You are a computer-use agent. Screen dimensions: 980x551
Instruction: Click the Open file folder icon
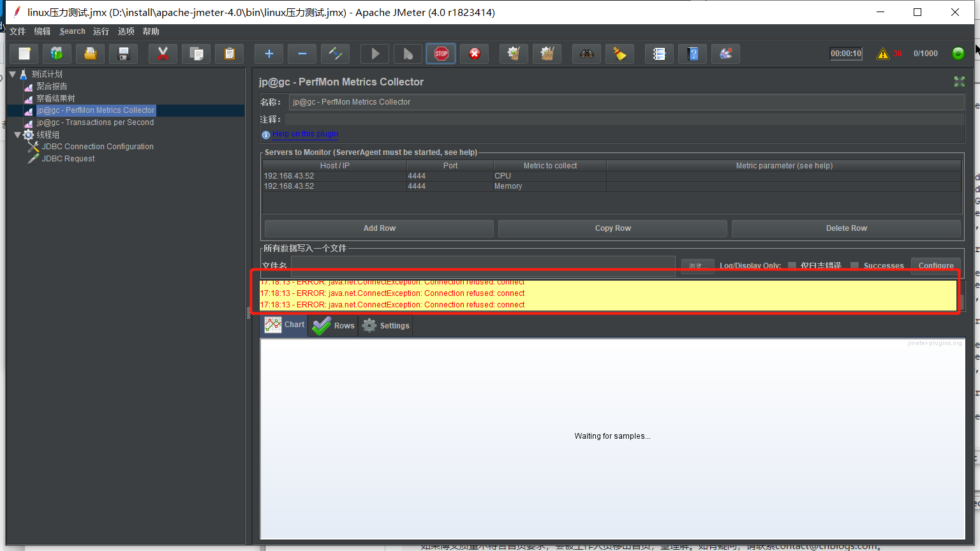click(x=91, y=54)
